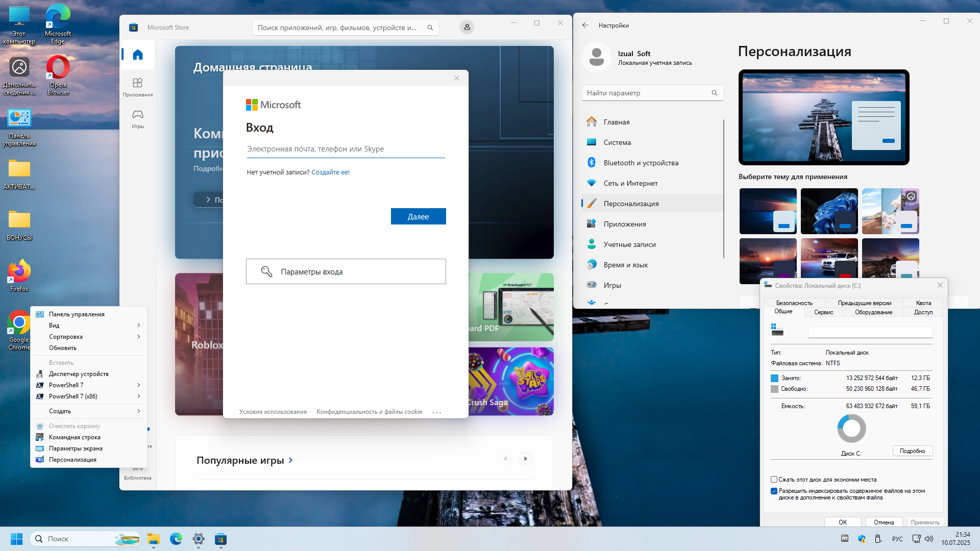Select Персонализация in context menu
This screenshot has height=551, width=980.
pos(90,460)
